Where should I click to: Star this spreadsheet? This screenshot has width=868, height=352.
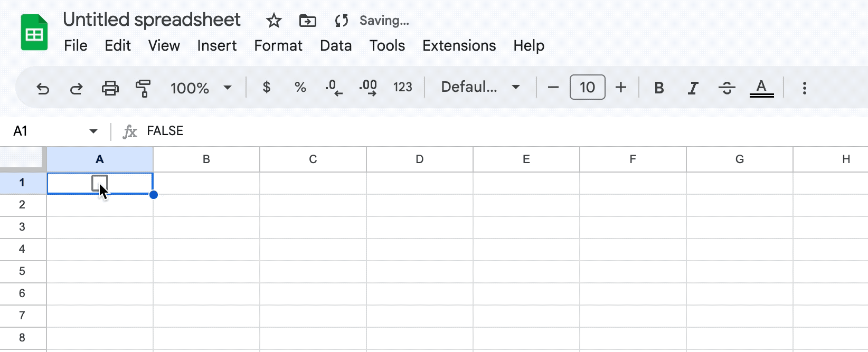pyautogui.click(x=273, y=21)
